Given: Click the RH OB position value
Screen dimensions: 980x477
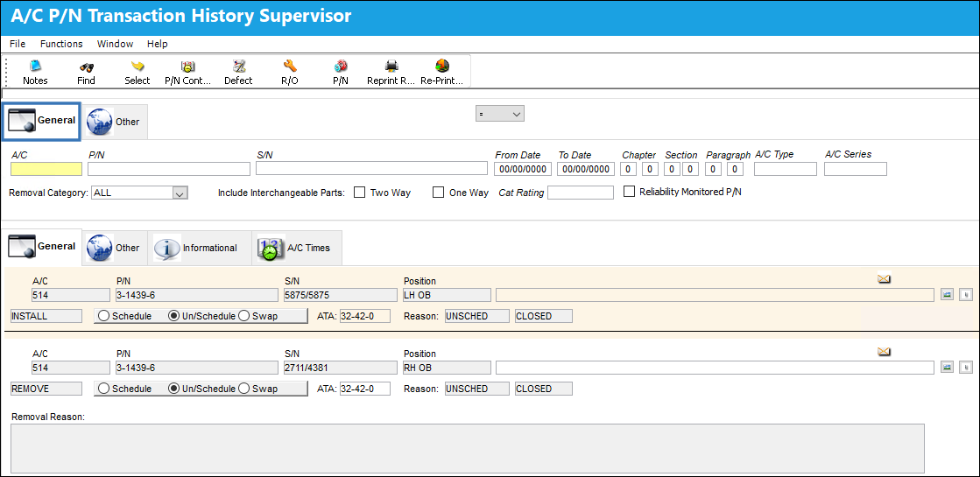Looking at the screenshot, I should pos(447,368).
